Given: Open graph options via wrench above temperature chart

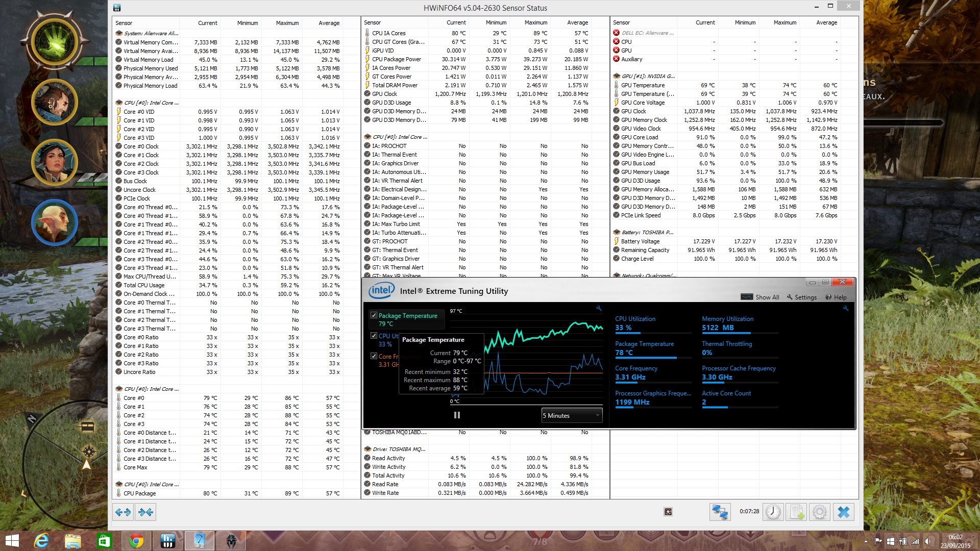Looking at the screenshot, I should click(599, 308).
